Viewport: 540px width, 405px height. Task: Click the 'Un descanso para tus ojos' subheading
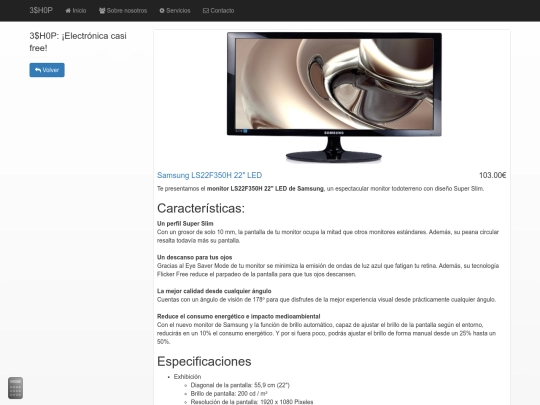[195, 257]
